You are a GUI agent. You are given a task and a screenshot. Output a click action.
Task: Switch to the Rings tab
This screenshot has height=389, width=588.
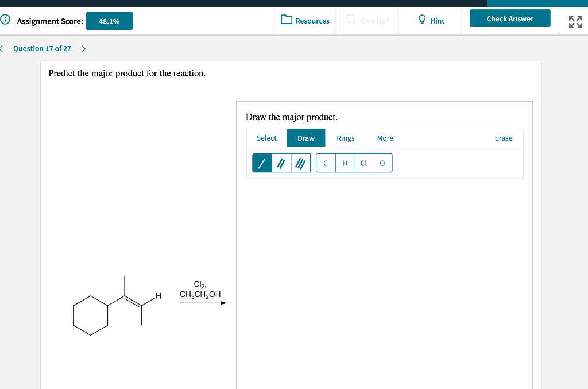coord(345,138)
